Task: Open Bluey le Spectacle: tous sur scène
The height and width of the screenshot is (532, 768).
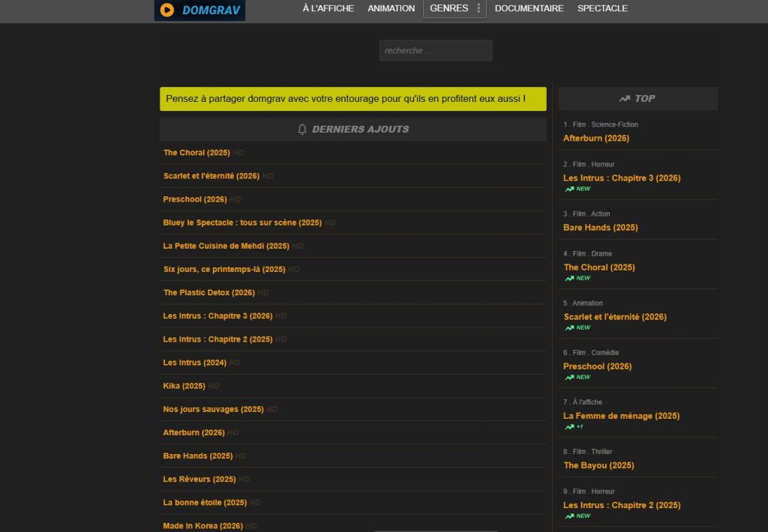Action: pyautogui.click(x=241, y=223)
